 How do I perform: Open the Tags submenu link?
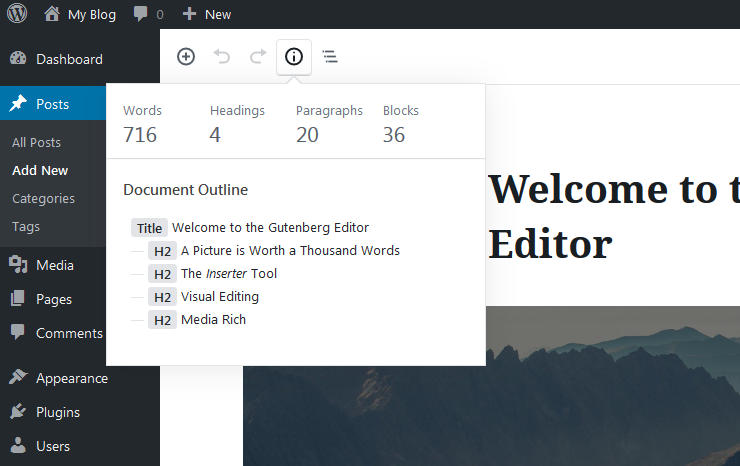tap(26, 226)
